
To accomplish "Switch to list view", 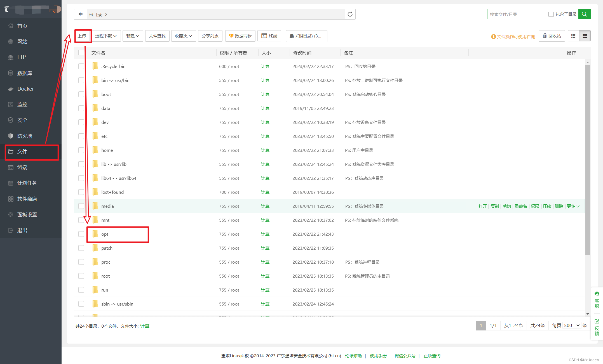I will coord(585,36).
